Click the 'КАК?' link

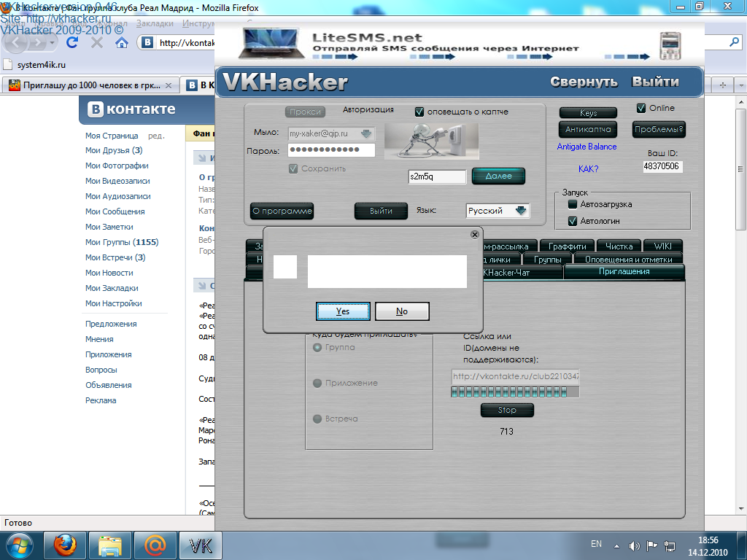click(589, 169)
